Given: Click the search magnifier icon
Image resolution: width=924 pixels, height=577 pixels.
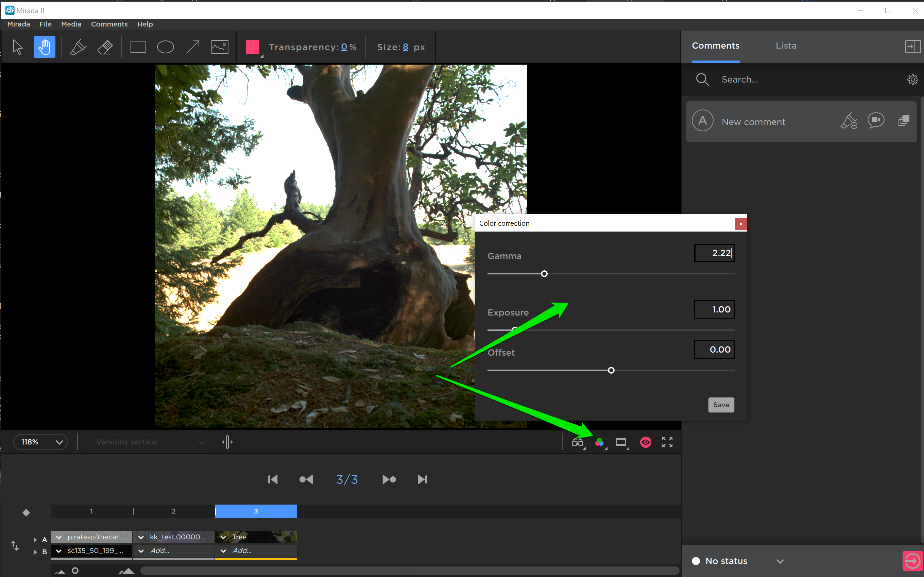Looking at the screenshot, I should click(x=702, y=79).
